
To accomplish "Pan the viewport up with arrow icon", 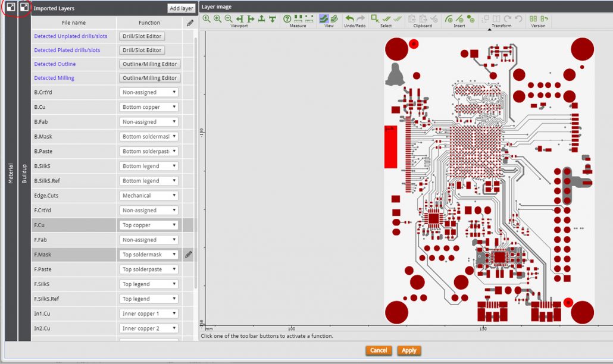I will click(x=261, y=19).
